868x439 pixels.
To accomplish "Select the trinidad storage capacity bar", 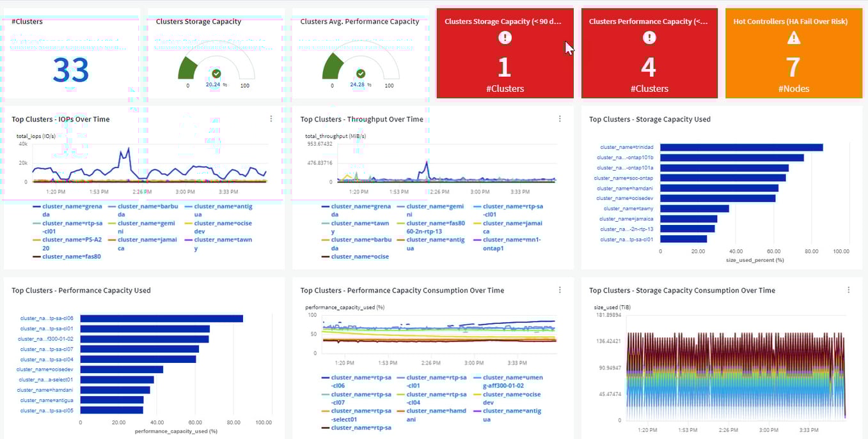I will (741, 148).
